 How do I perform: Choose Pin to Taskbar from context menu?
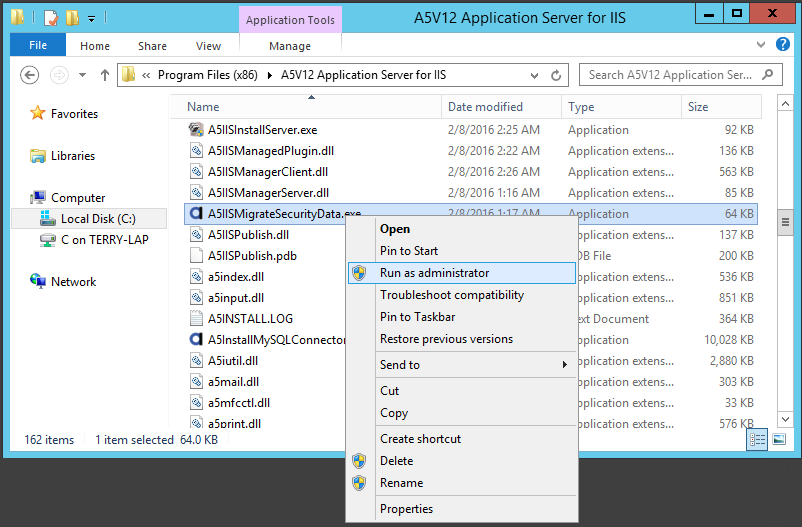click(x=462, y=317)
